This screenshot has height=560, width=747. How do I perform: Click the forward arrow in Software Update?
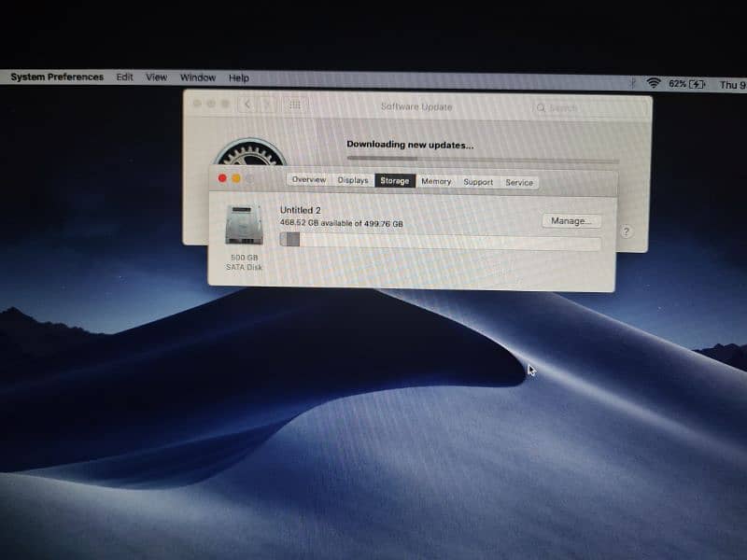267,105
